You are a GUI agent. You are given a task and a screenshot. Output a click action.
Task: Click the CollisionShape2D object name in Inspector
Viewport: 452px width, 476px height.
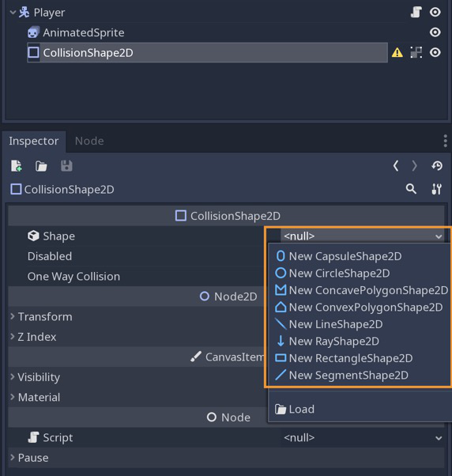[x=69, y=190]
